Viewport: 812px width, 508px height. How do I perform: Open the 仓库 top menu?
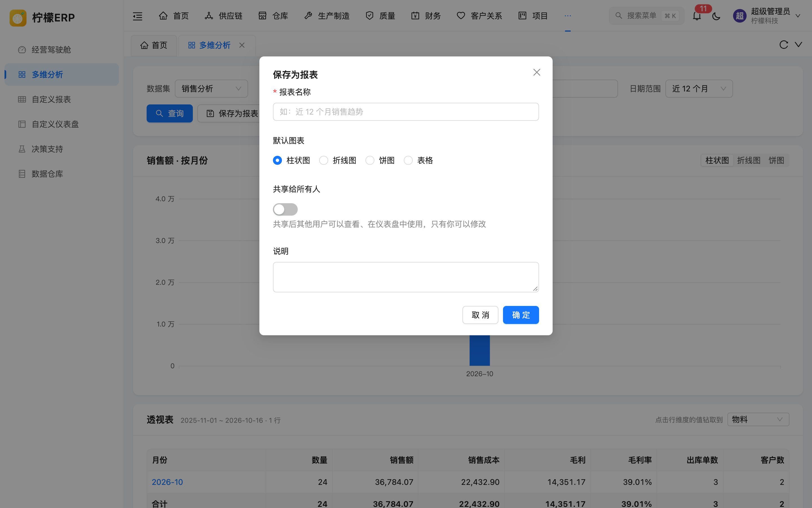pyautogui.click(x=273, y=16)
